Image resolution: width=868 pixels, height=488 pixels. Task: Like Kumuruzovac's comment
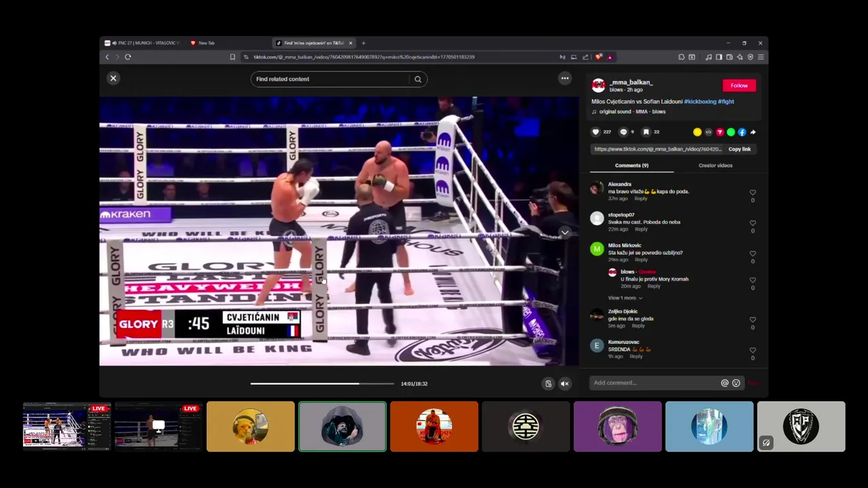point(753,350)
